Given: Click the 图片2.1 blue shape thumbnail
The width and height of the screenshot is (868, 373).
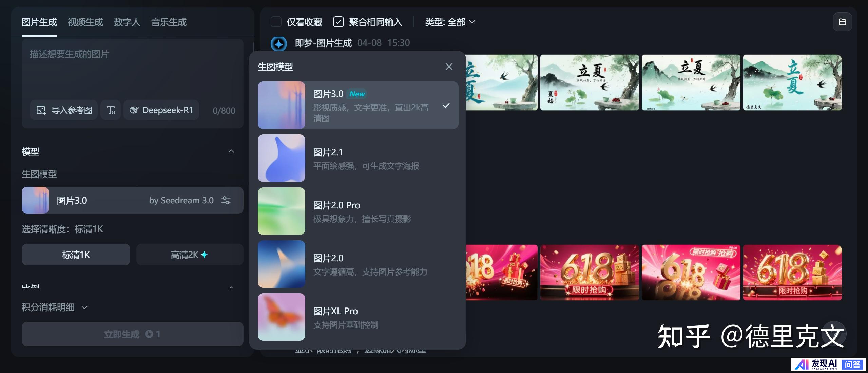Looking at the screenshot, I should (282, 158).
